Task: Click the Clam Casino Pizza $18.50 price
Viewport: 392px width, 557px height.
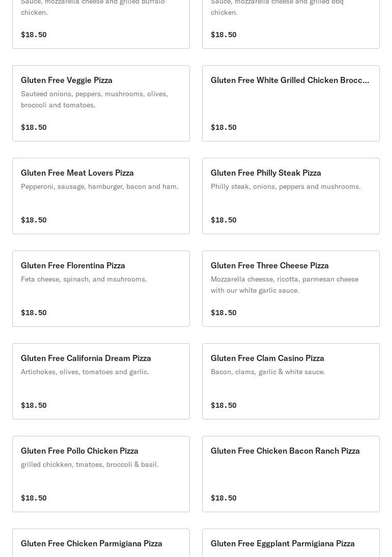Action: pyautogui.click(x=223, y=406)
